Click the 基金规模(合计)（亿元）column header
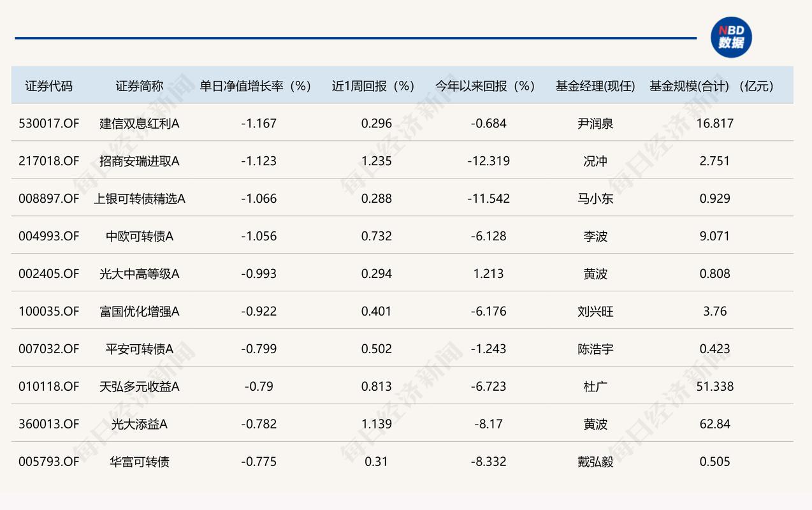 pyautogui.click(x=711, y=86)
